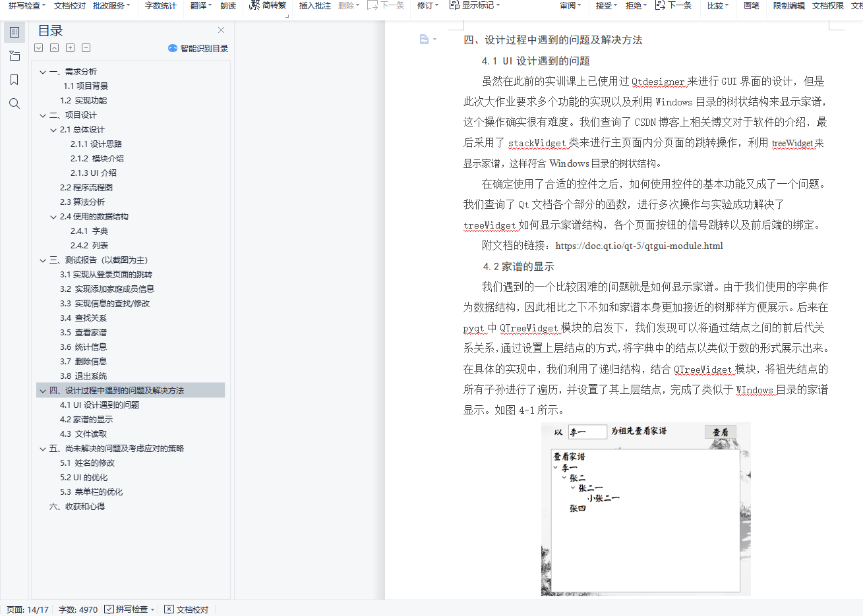Click the 朗读 button
This screenshot has width=863, height=616.
228,5
